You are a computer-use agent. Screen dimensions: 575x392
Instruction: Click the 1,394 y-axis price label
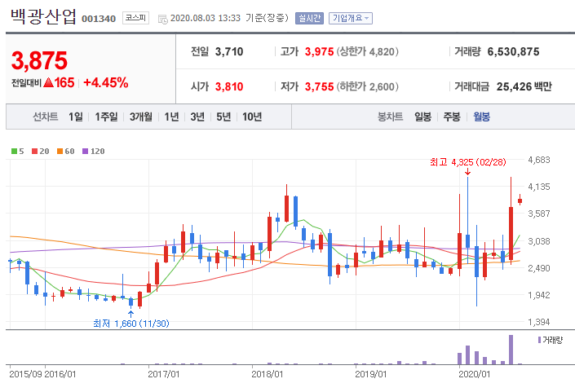coord(538,322)
